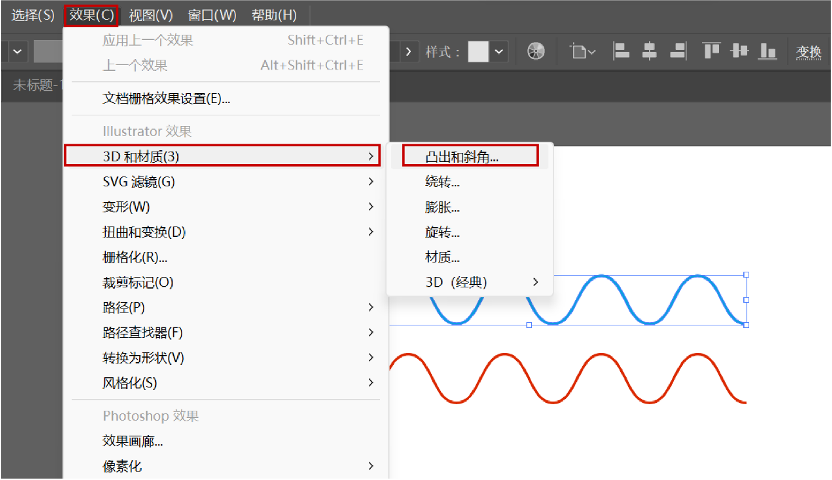Open the 窗口(W) menu
The width and height of the screenshot is (832, 480).
(212, 15)
